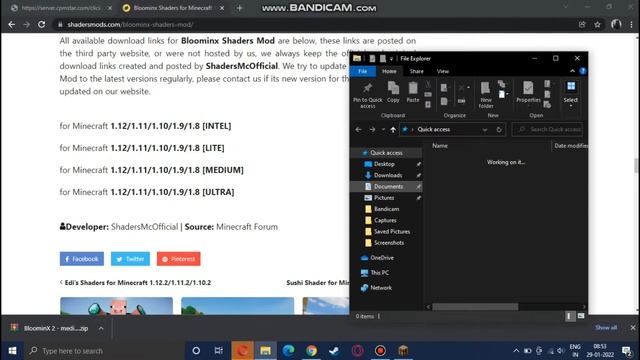Image resolution: width=640 pixels, height=360 pixels.
Task: Click Show all downloads
Action: [x=606, y=327]
